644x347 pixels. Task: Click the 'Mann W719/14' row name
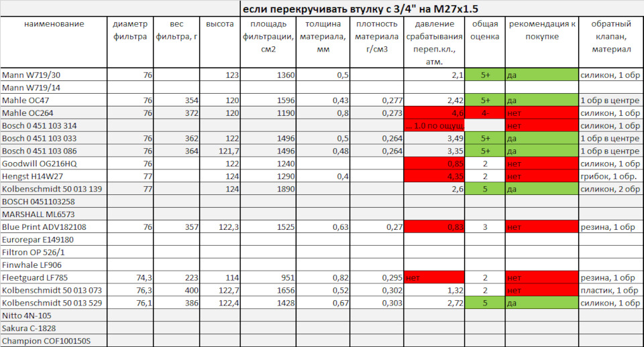click(54, 87)
